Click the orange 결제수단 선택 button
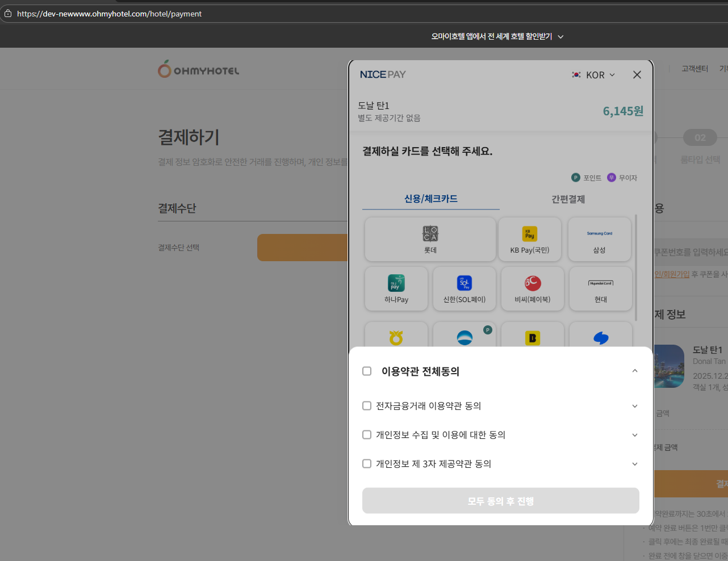 coord(303,248)
